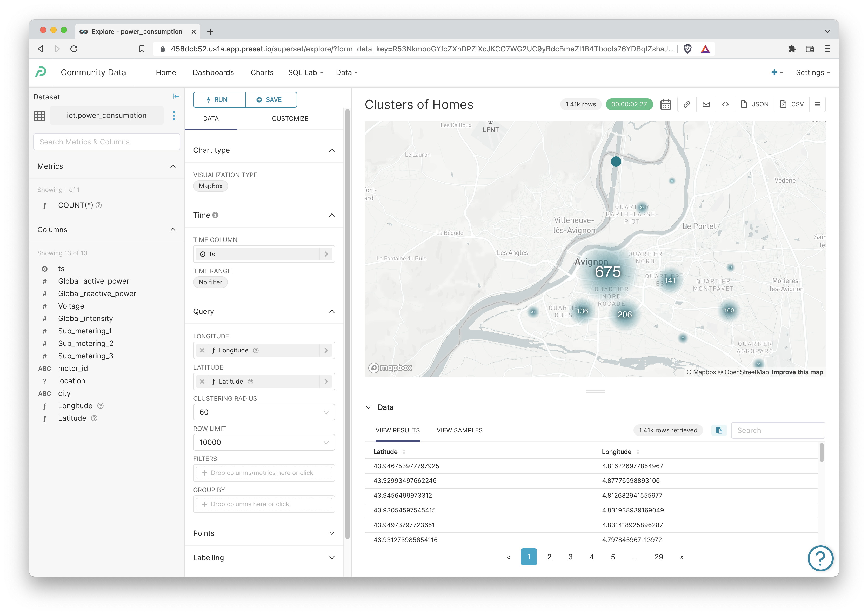
Task: Open chart menu via hamburger icon
Action: click(818, 104)
